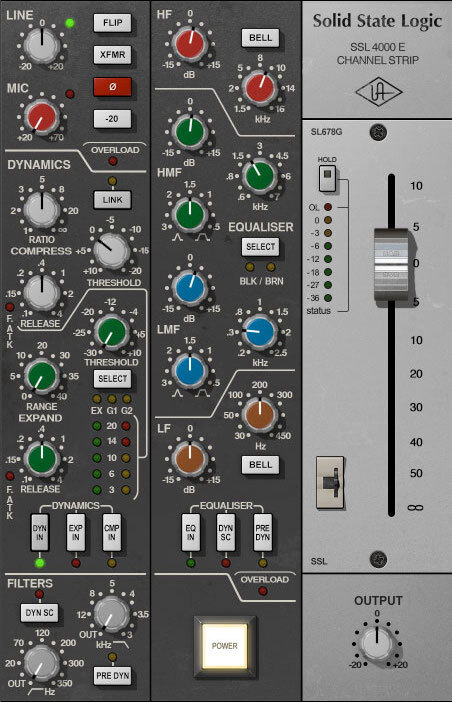This screenshot has width=452, height=702.
Task: Click the compressor RELEASE knob
Action: pyautogui.click(x=42, y=292)
